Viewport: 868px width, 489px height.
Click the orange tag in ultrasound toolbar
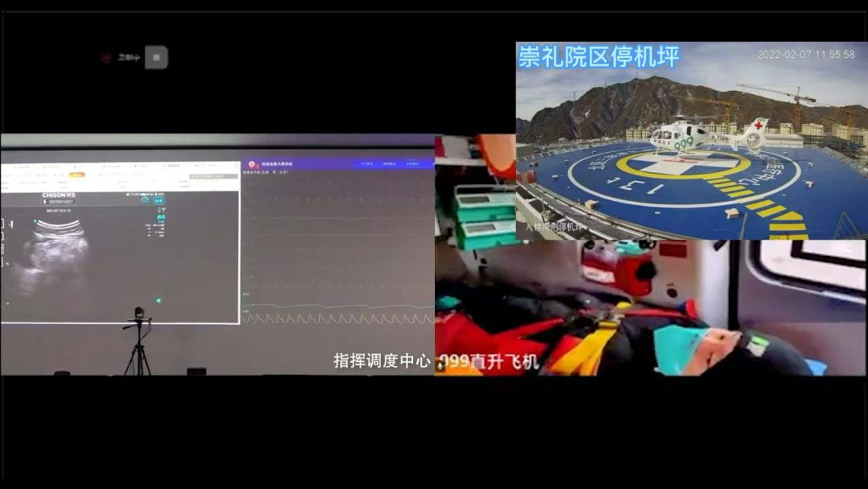click(77, 174)
